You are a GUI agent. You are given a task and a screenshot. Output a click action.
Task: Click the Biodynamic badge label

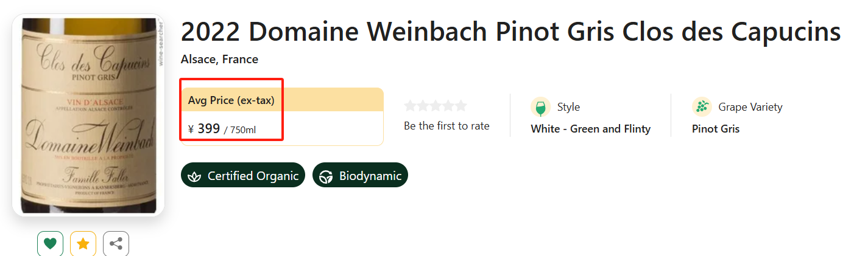pyautogui.click(x=370, y=176)
